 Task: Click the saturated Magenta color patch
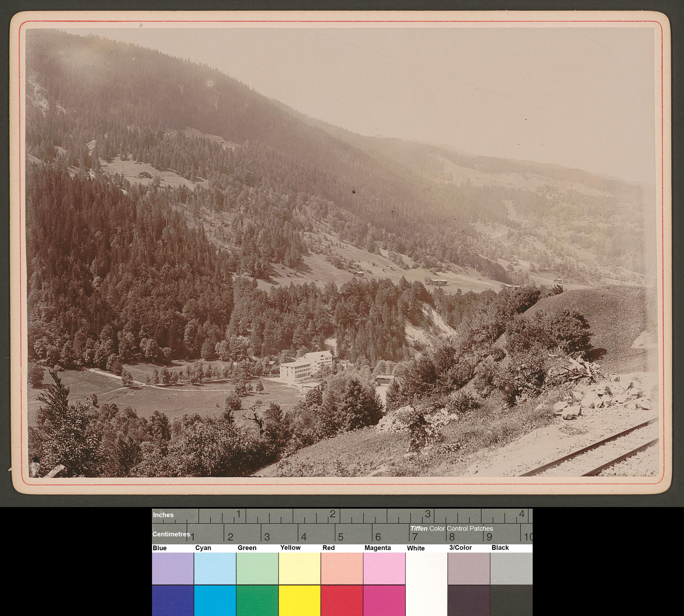pos(384,601)
